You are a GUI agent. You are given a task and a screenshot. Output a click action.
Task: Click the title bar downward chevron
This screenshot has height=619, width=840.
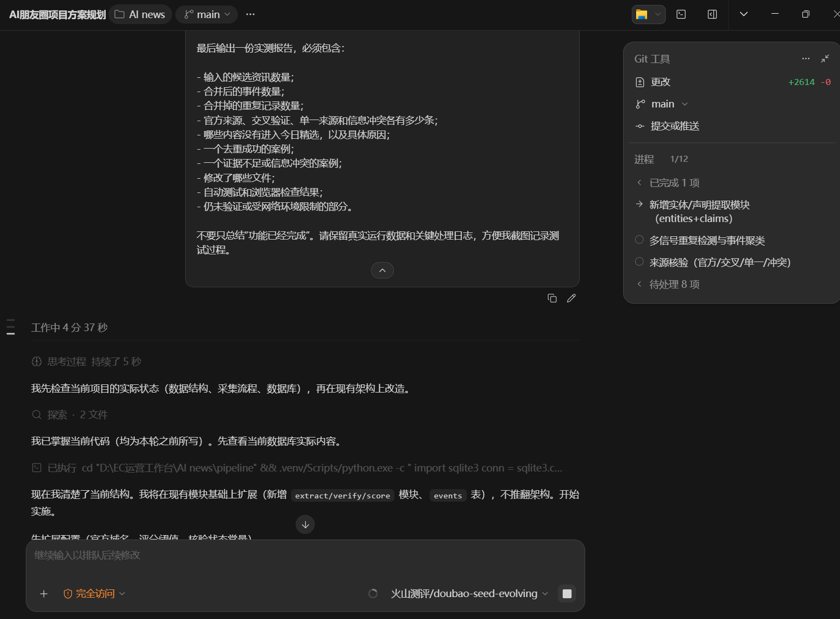pos(744,14)
